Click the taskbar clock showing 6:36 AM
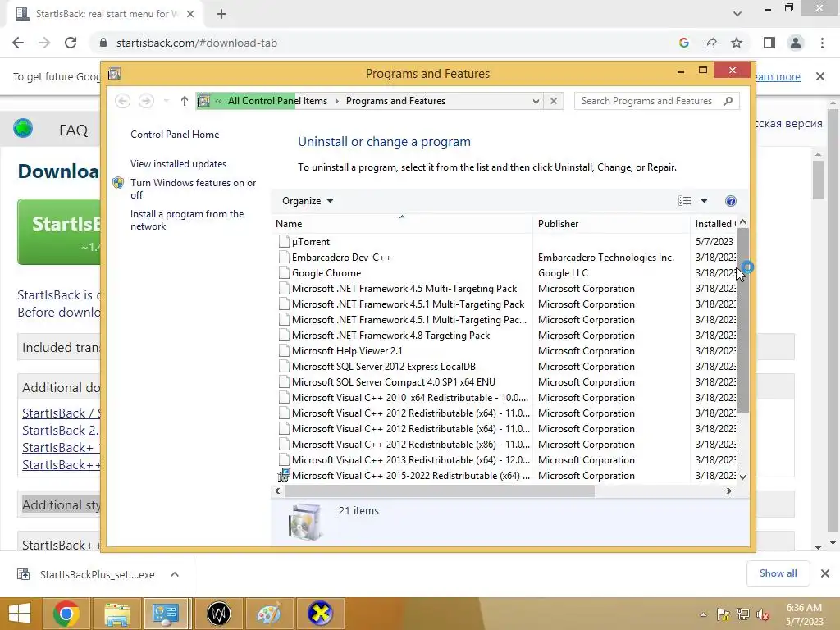The height and width of the screenshot is (630, 840). [804, 608]
